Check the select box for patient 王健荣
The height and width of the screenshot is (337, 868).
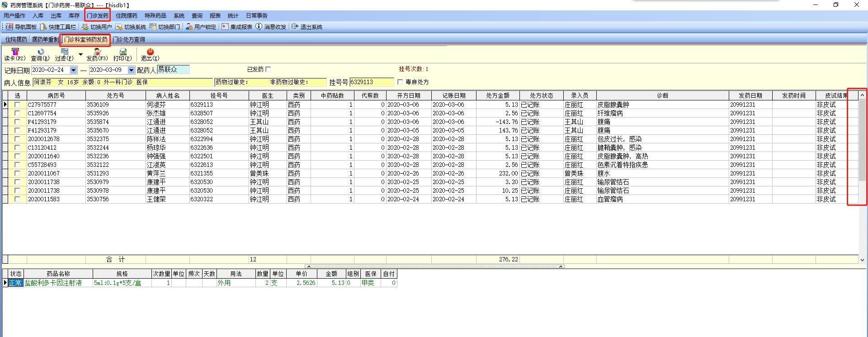pyautogui.click(x=17, y=199)
